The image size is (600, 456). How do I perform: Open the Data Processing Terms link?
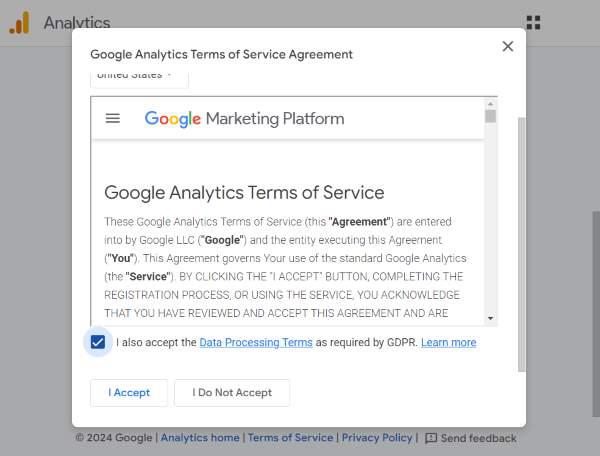click(x=256, y=342)
